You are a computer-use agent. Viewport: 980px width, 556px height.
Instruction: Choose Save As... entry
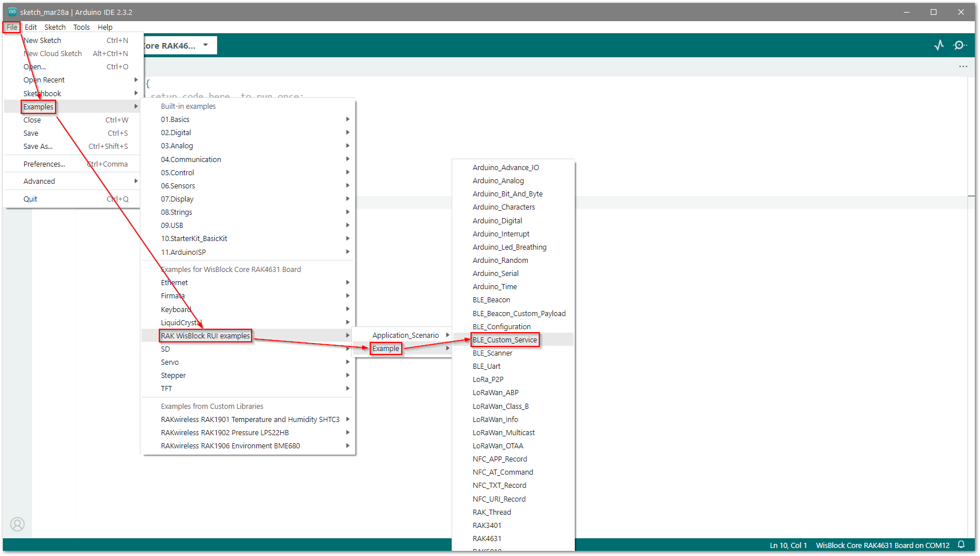pos(72,146)
